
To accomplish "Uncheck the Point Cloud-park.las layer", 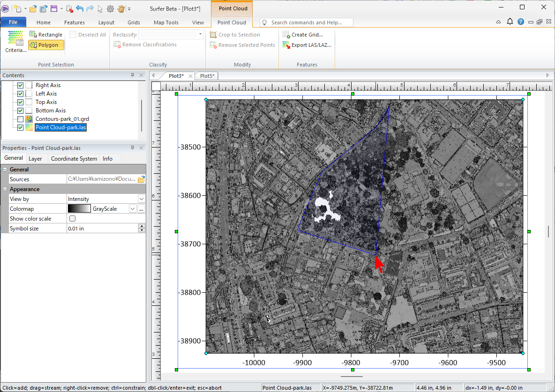I will coord(20,127).
